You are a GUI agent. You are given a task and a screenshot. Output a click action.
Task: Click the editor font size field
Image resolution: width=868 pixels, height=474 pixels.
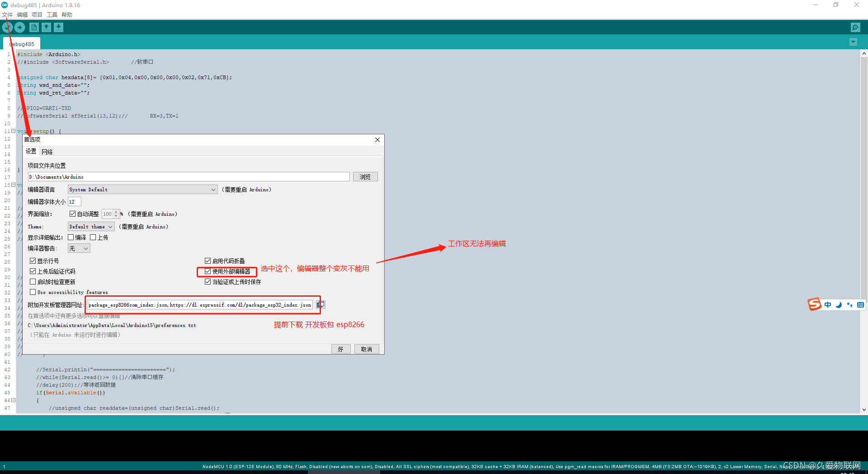75,202
